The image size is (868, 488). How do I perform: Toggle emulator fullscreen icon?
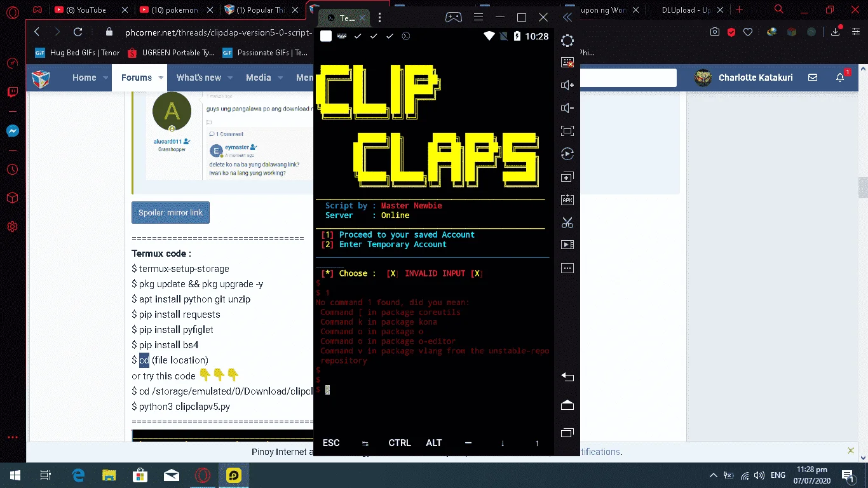[567, 131]
